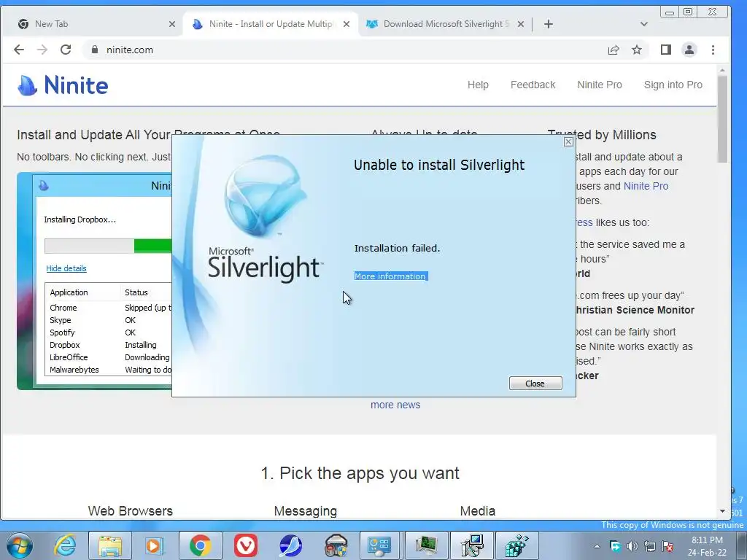Click the Chrome taskbar icon
Viewport: 747px width, 560px height.
[x=201, y=545]
